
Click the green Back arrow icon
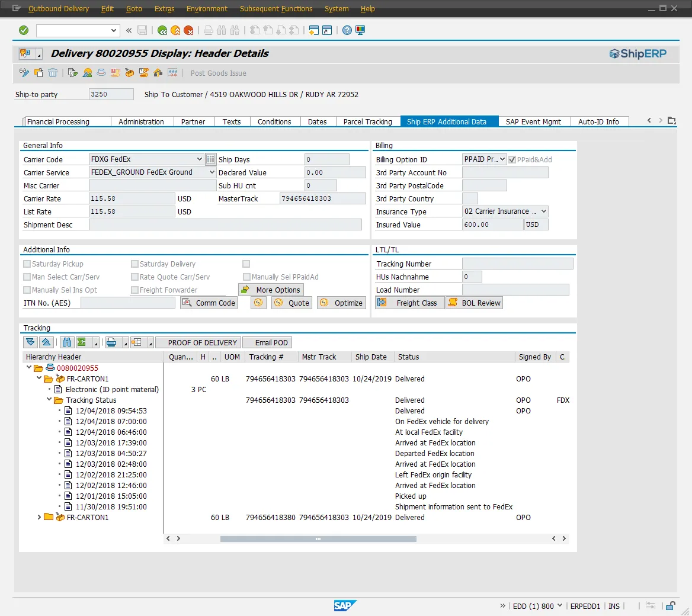162,30
